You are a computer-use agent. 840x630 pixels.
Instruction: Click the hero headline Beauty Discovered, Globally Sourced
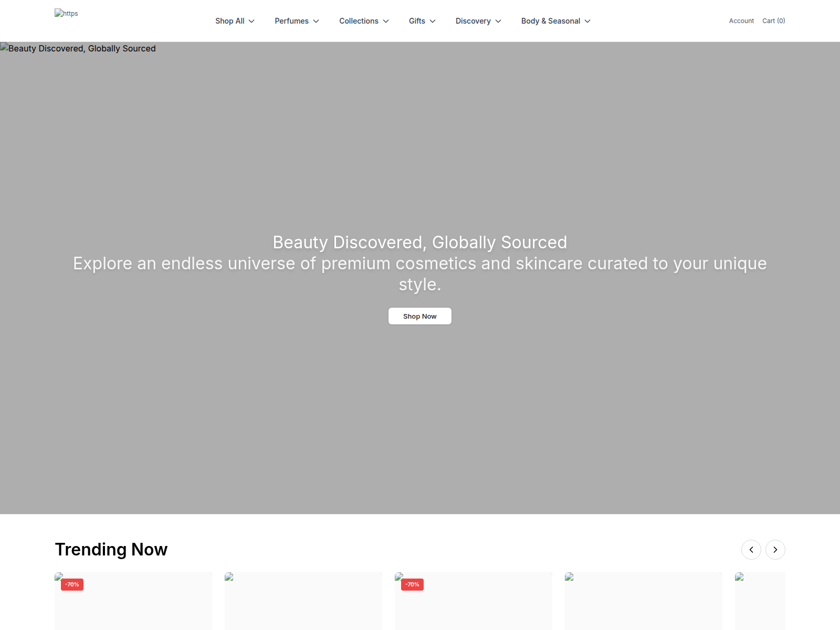(420, 243)
